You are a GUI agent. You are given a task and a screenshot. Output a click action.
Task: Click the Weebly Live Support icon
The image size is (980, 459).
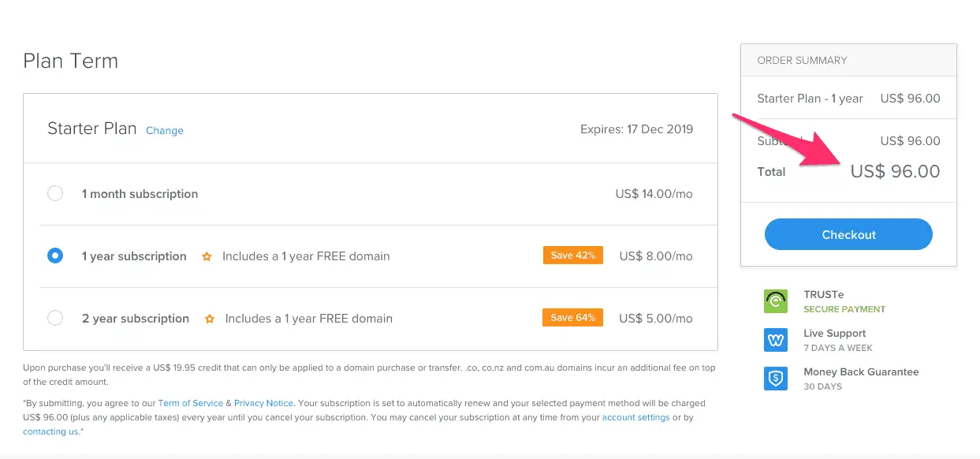pyautogui.click(x=776, y=340)
